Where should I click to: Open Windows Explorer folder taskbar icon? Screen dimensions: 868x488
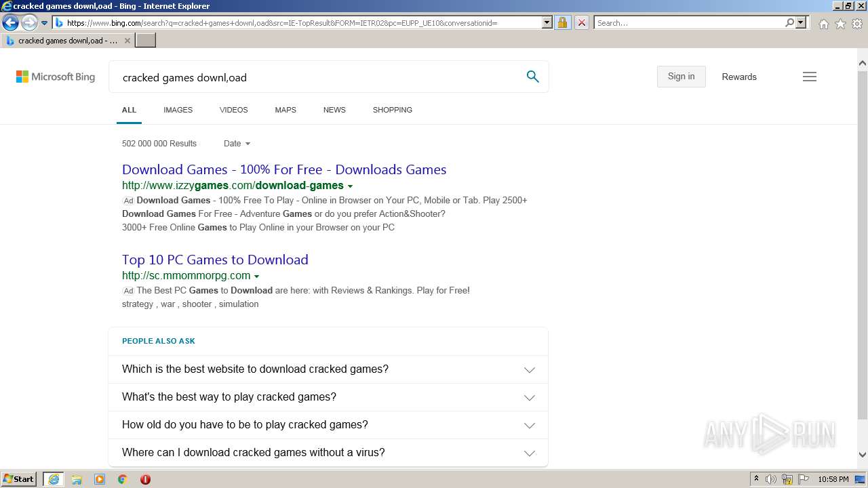(77, 479)
